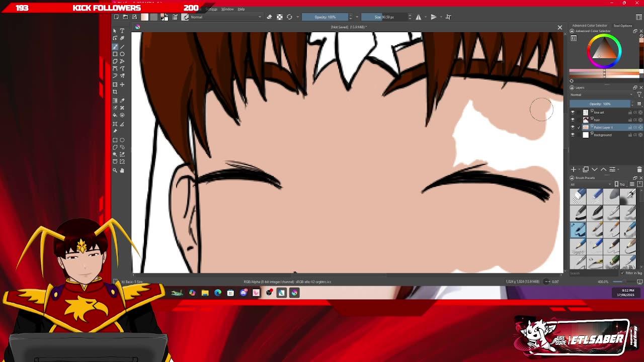Open the layer blending mode Normal dropdown

[x=601, y=95]
